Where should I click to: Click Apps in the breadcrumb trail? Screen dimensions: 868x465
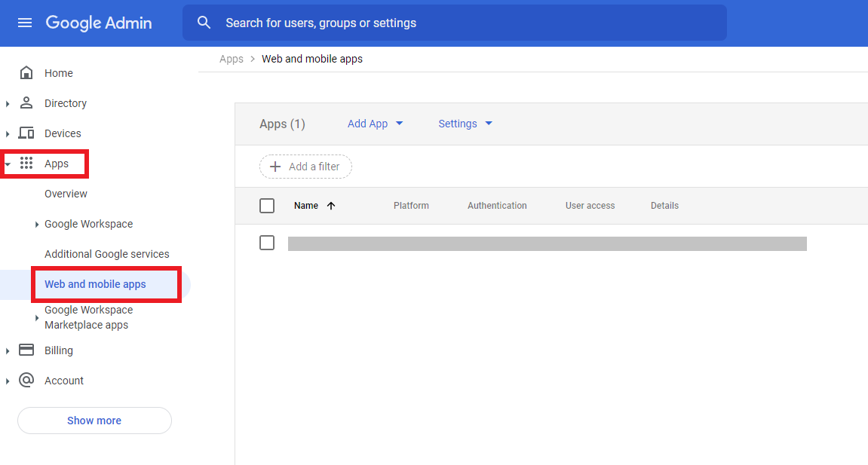pyautogui.click(x=231, y=58)
